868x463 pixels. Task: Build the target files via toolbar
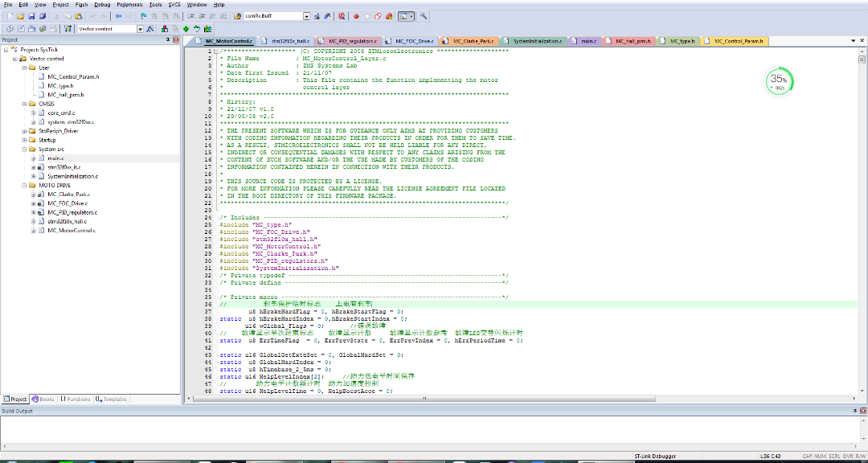pyautogui.click(x=20, y=29)
